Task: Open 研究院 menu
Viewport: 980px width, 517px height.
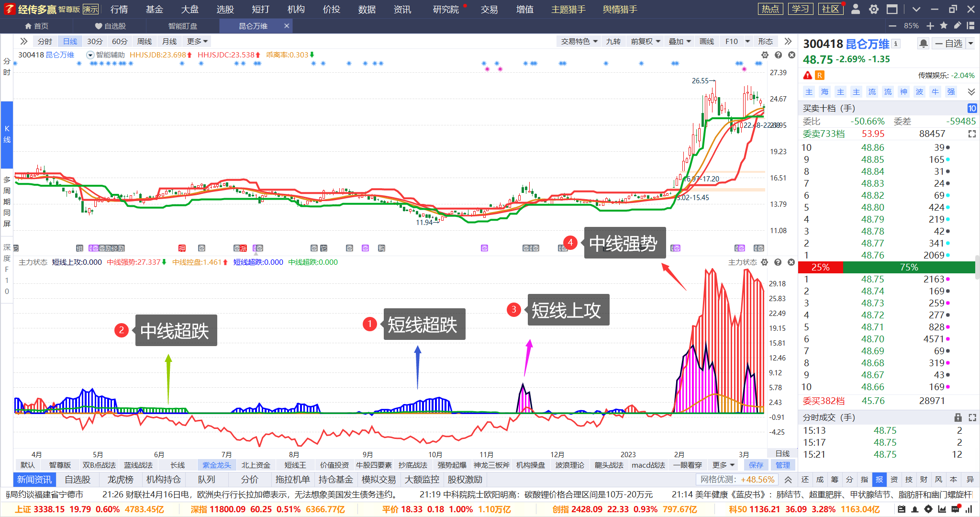Action: coord(446,9)
